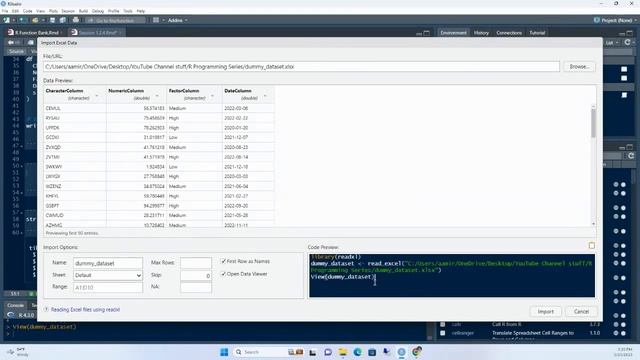This screenshot has width=640, height=360.
Task: Open the List view dropdown in Environment
Action: (611, 42)
